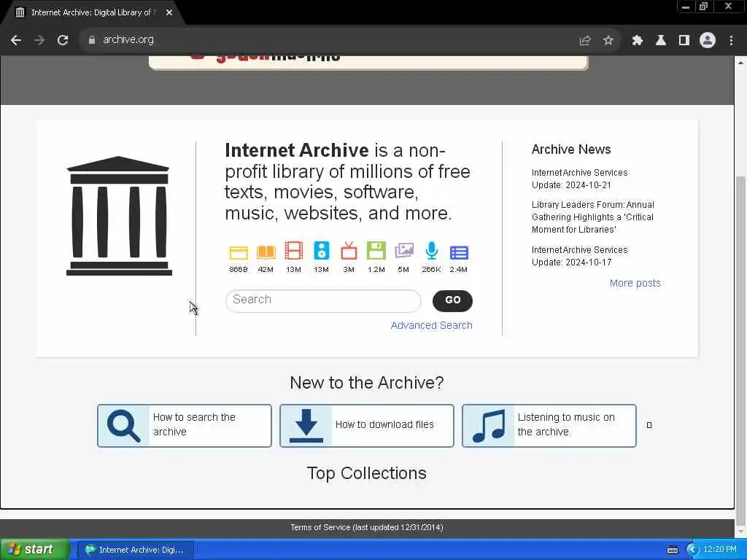The height and width of the screenshot is (560, 747).
Task: Click the browser forward arrow
Action: [x=39, y=40]
